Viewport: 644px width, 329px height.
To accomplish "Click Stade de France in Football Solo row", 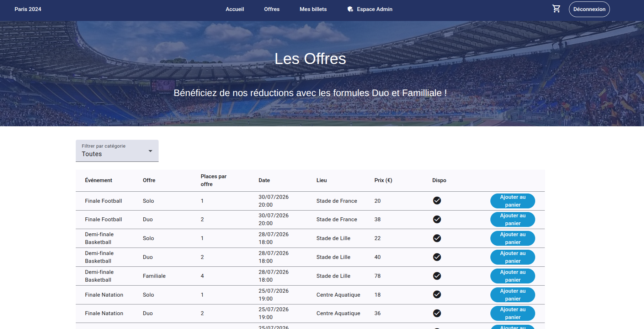I will pos(337,201).
